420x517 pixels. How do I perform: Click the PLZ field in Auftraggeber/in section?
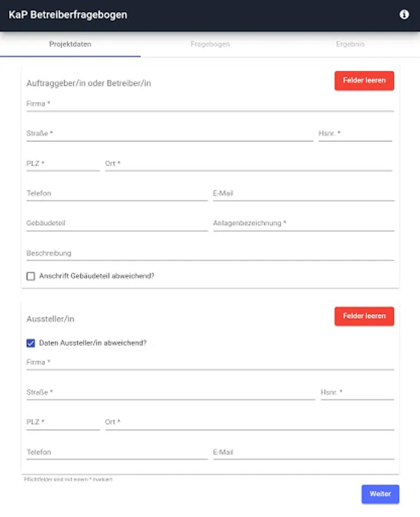[63, 164]
